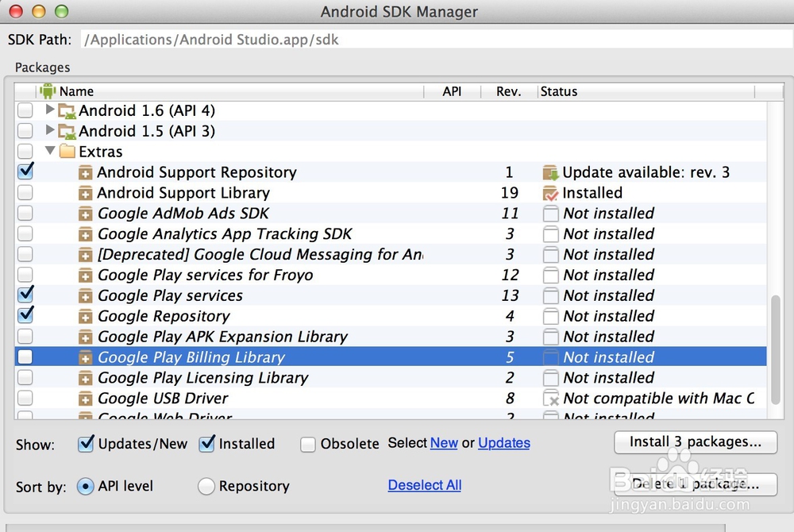Click the New selection link
The height and width of the screenshot is (532, 794).
coord(444,443)
